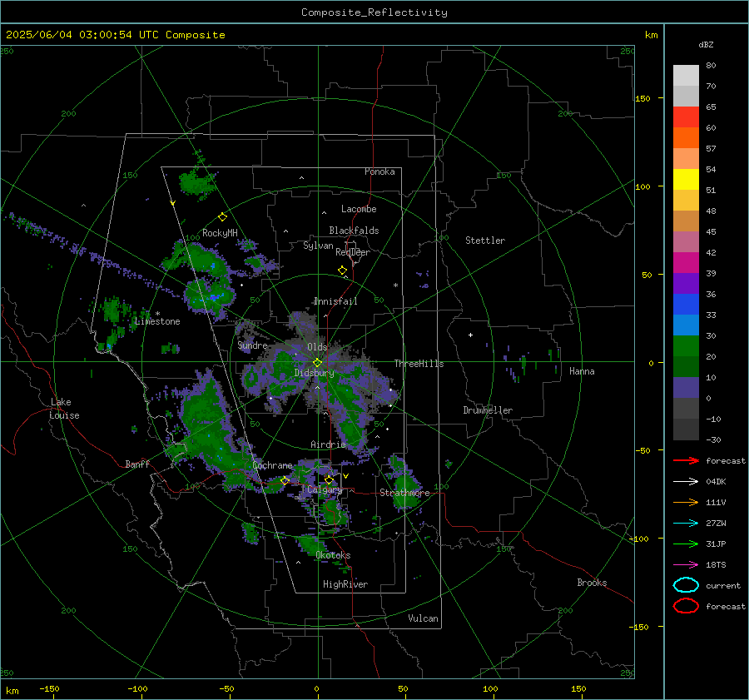The image size is (749, 700).
Task: Click the asterisk marker above Limestone label
Action: [x=157, y=314]
